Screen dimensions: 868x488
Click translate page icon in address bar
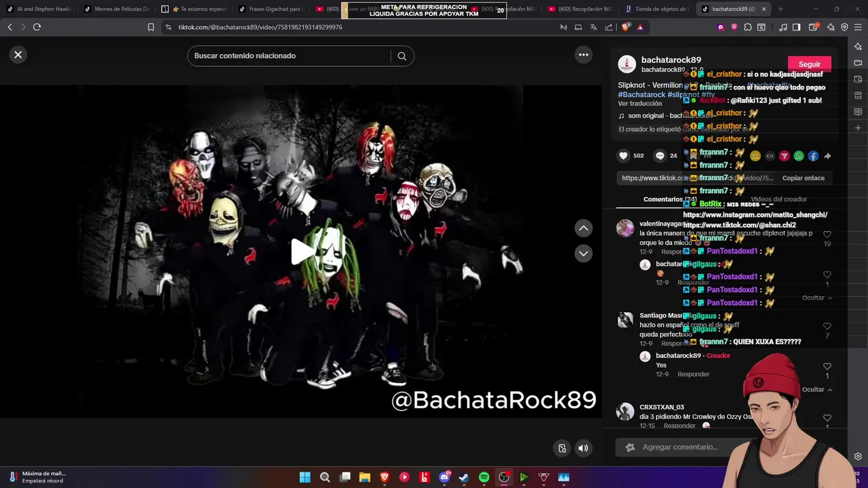pyautogui.click(x=593, y=27)
